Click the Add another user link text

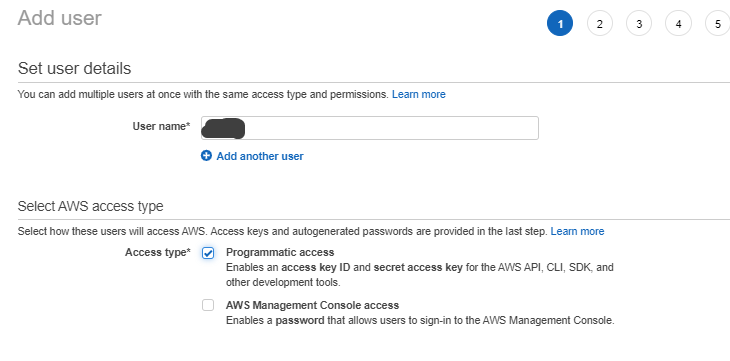coord(260,156)
